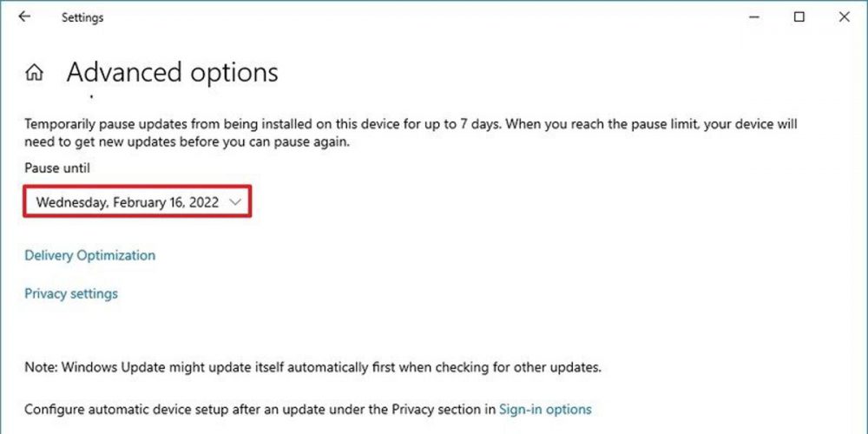Click the pause limit sentence's second line
868x434 pixels.
[187, 142]
